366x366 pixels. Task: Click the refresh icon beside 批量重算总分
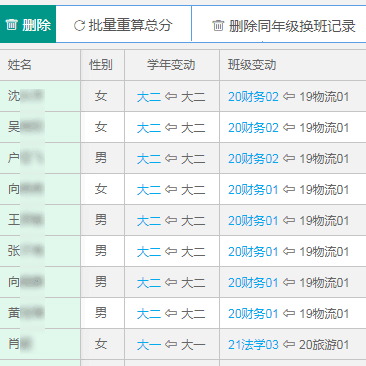[79, 25]
